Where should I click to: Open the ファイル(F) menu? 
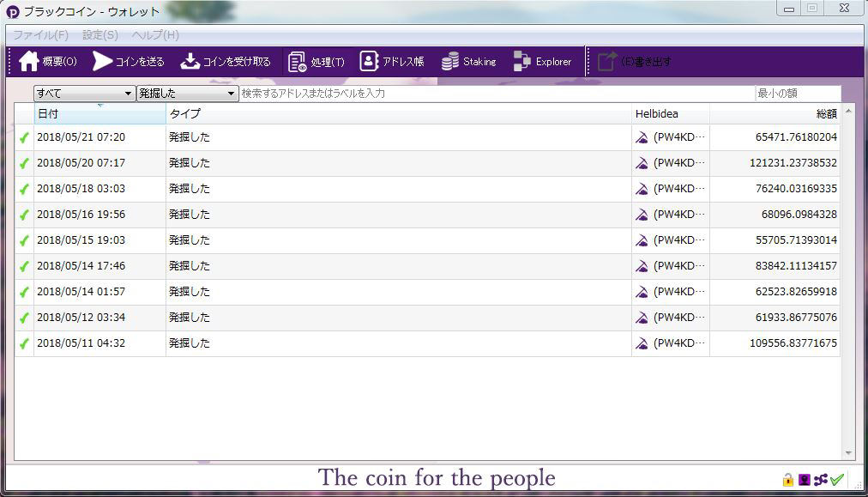(x=40, y=35)
